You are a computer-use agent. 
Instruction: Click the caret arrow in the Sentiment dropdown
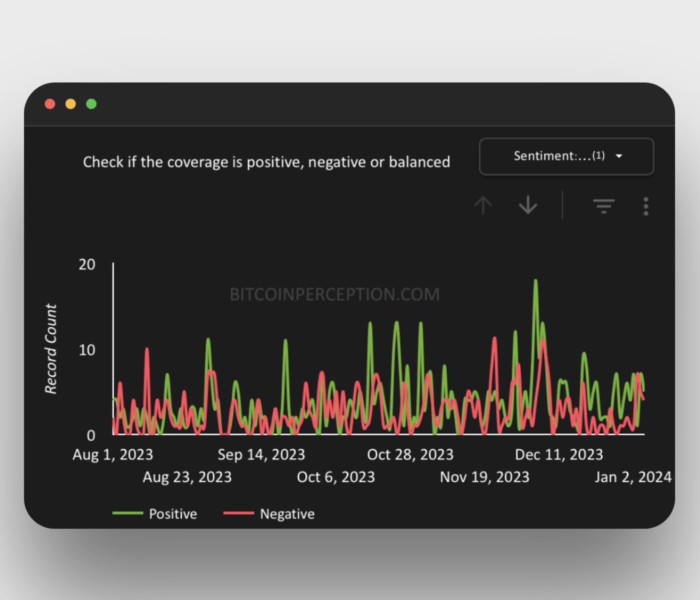coord(619,156)
